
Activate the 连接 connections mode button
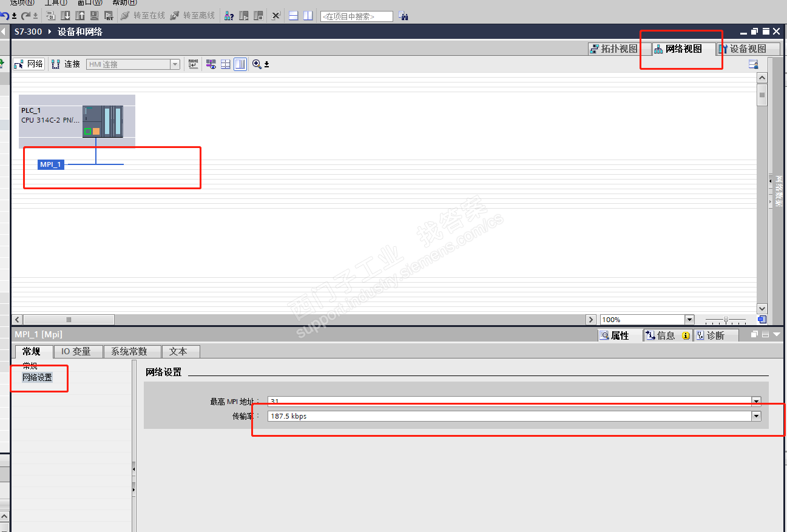pos(66,64)
